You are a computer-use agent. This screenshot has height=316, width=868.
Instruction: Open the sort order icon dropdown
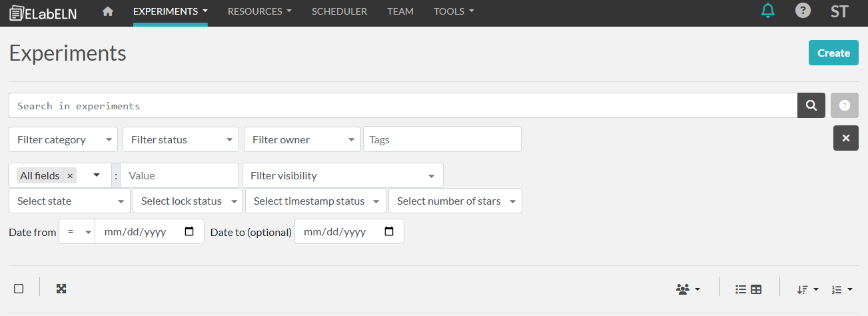point(807,289)
